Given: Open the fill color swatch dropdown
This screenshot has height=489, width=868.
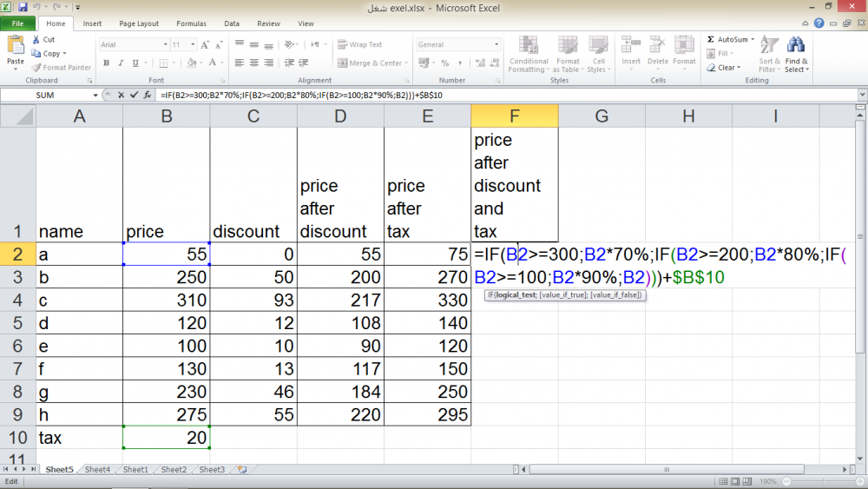Looking at the screenshot, I should click(x=201, y=63).
